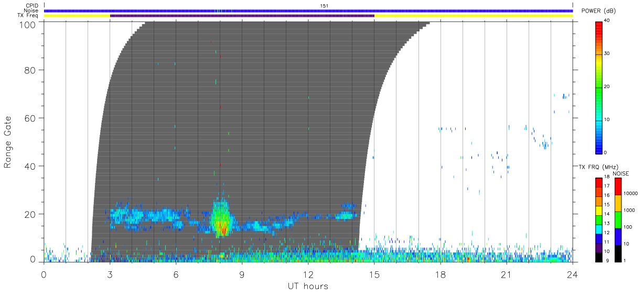Click the TX FRQ (MHz) colorbar

(599, 219)
